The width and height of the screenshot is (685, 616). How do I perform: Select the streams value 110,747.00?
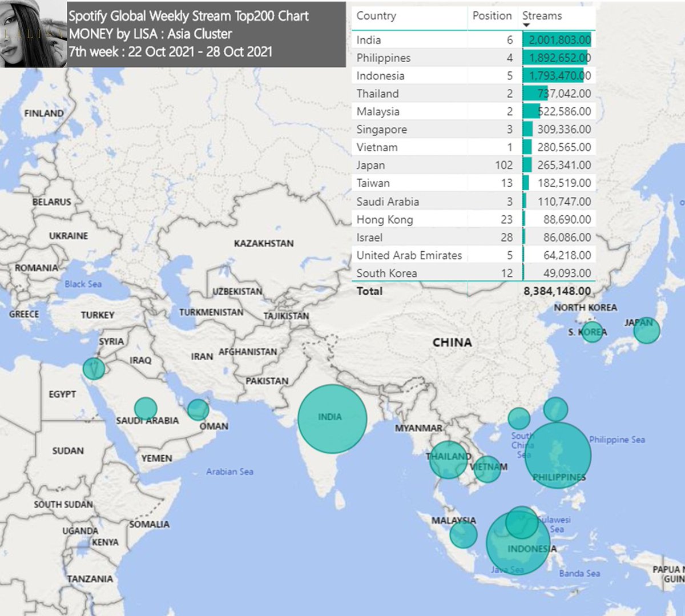tap(564, 202)
